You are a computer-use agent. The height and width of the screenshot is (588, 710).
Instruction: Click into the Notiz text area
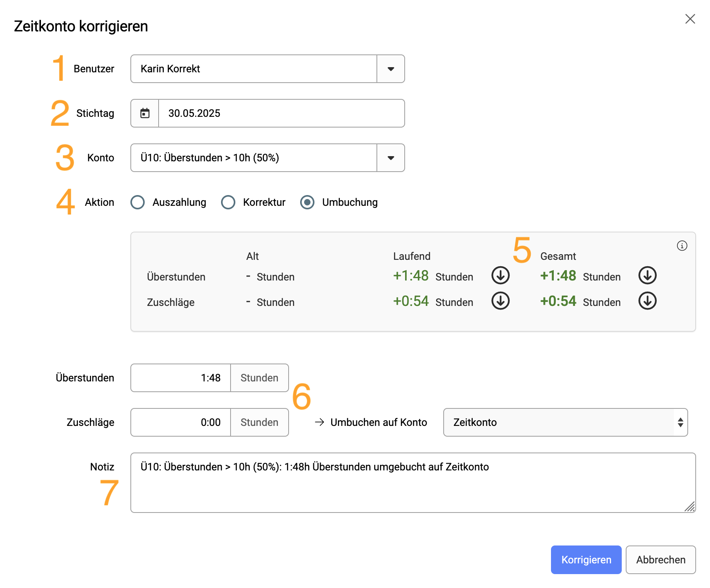pyautogui.click(x=413, y=483)
